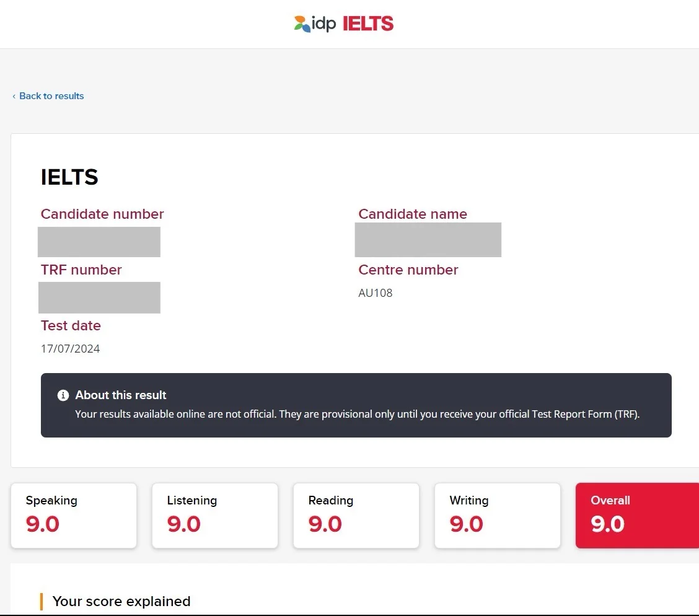699x616 pixels.
Task: Click the test date 17/07/2024
Action: pos(71,348)
